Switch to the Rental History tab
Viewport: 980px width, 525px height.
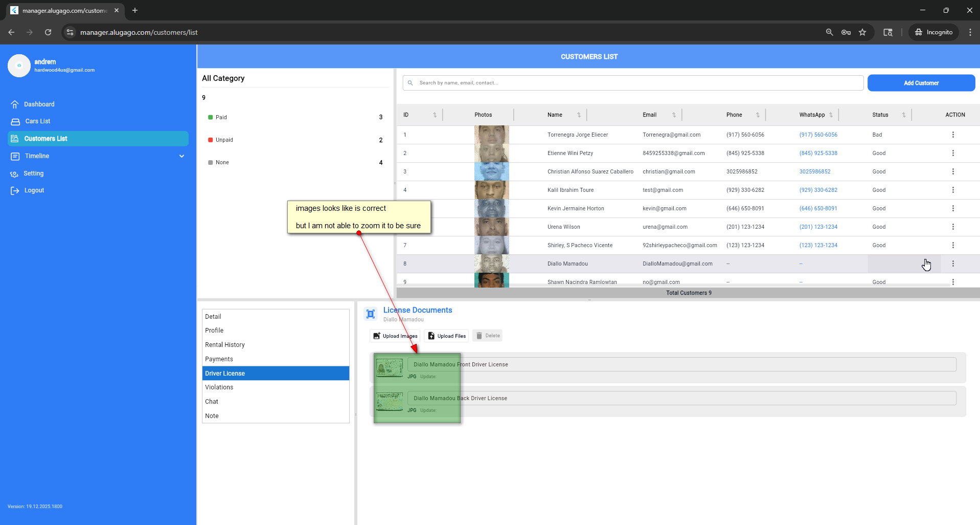(225, 345)
